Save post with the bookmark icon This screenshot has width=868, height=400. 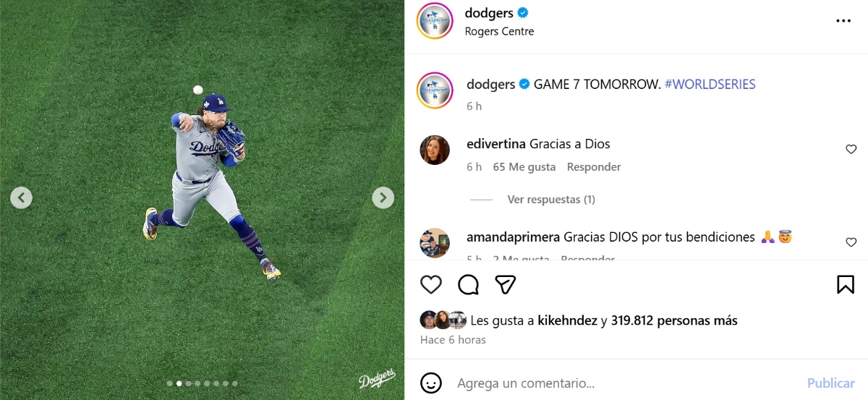[846, 285]
